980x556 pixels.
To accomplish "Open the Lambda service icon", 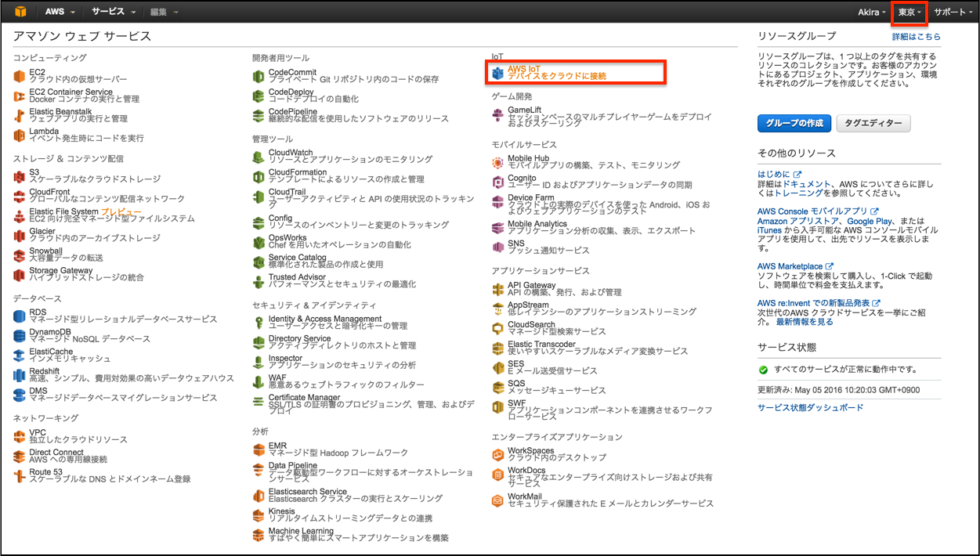I will (x=20, y=135).
